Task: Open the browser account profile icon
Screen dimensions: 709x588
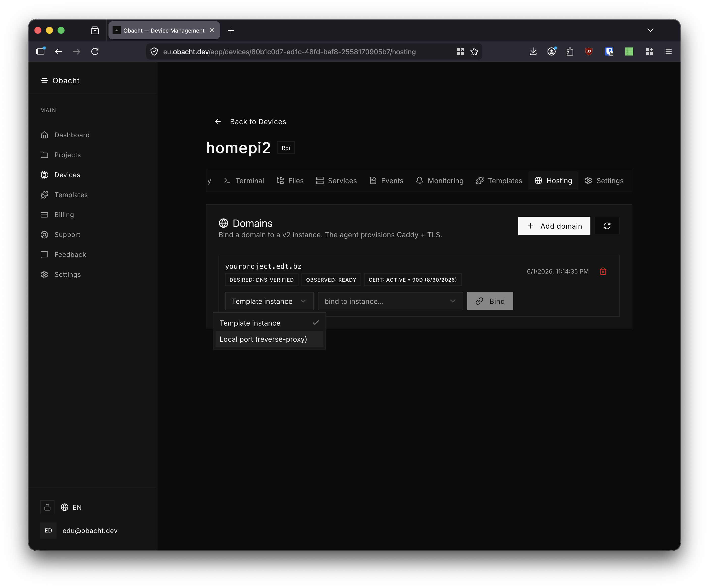Action: coord(552,52)
